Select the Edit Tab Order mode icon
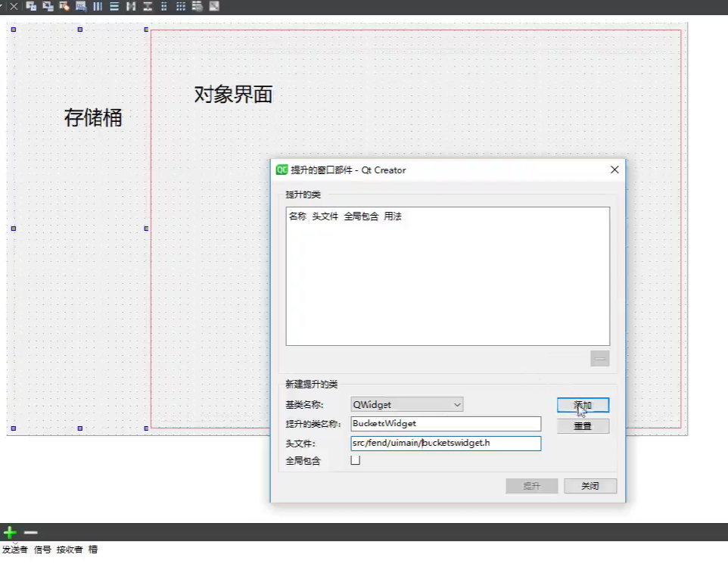 pyautogui.click(x=81, y=7)
